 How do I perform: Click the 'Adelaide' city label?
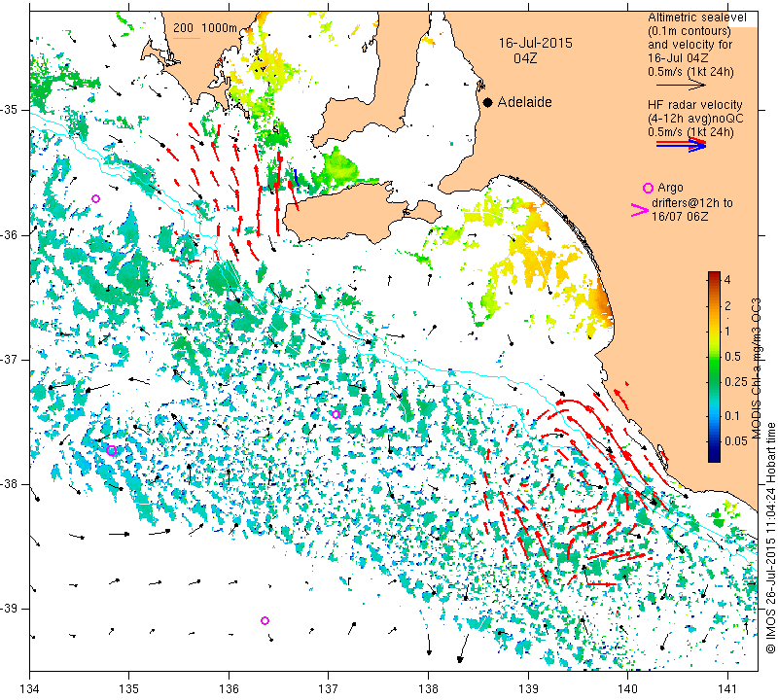(524, 102)
